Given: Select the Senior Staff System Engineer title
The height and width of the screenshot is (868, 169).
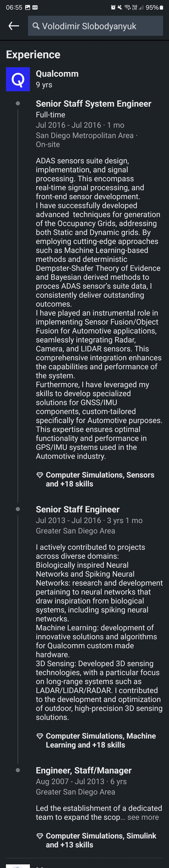Looking at the screenshot, I should click(93, 104).
